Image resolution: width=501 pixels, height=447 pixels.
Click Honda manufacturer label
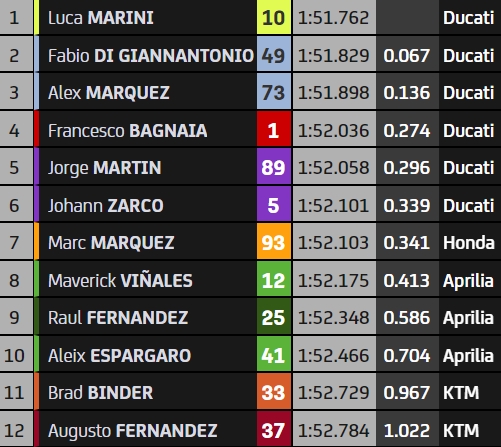point(469,243)
